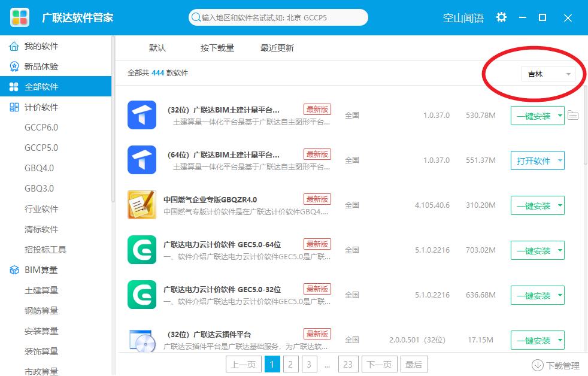This screenshot has height=376, width=588.
Task: Select GCCP5.0 in sidebar
Action: [41, 148]
